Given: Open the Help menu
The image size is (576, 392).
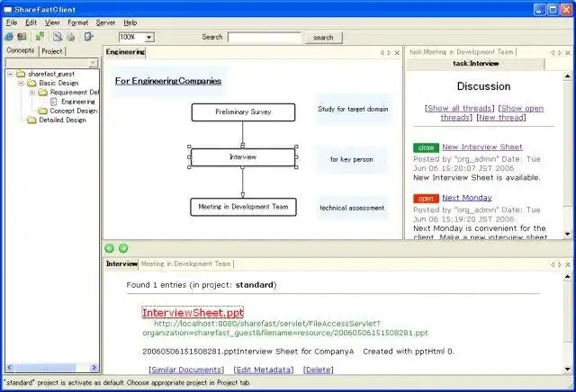Looking at the screenshot, I should (130, 22).
